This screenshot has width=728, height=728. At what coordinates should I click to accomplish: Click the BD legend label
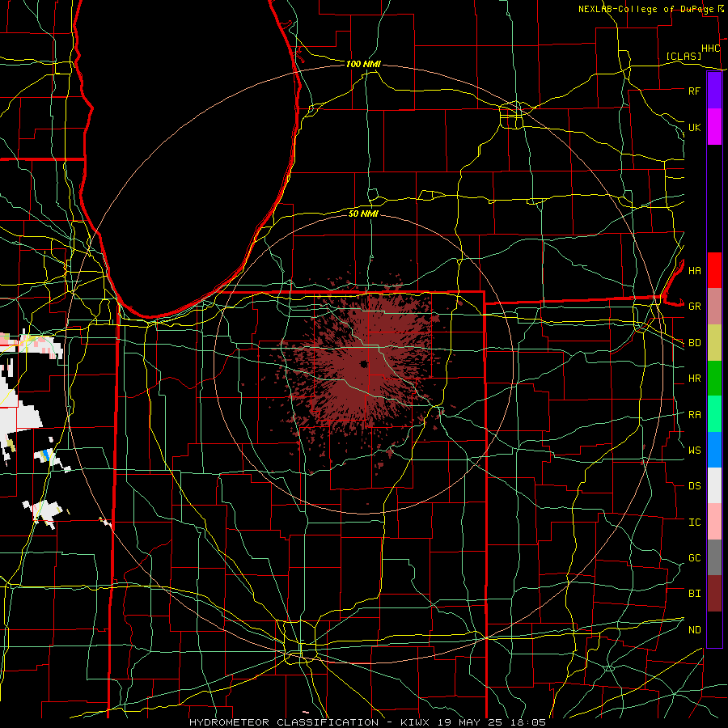tap(694, 343)
